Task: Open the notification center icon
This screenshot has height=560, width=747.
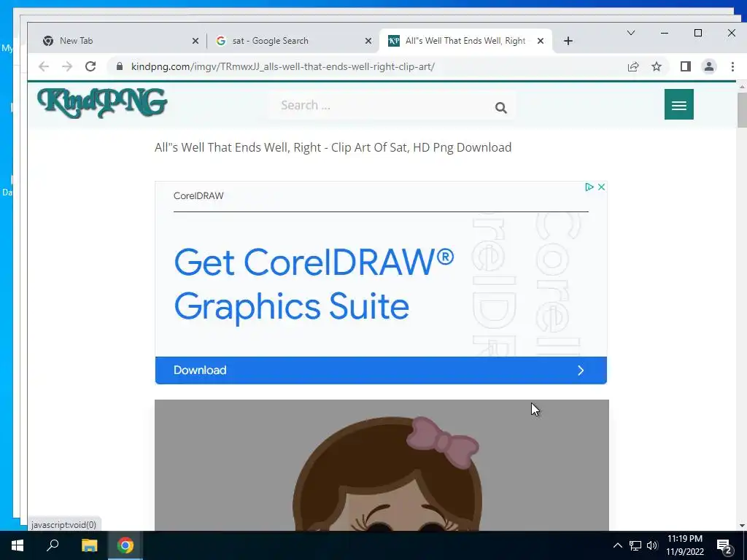Action: pyautogui.click(x=724, y=546)
